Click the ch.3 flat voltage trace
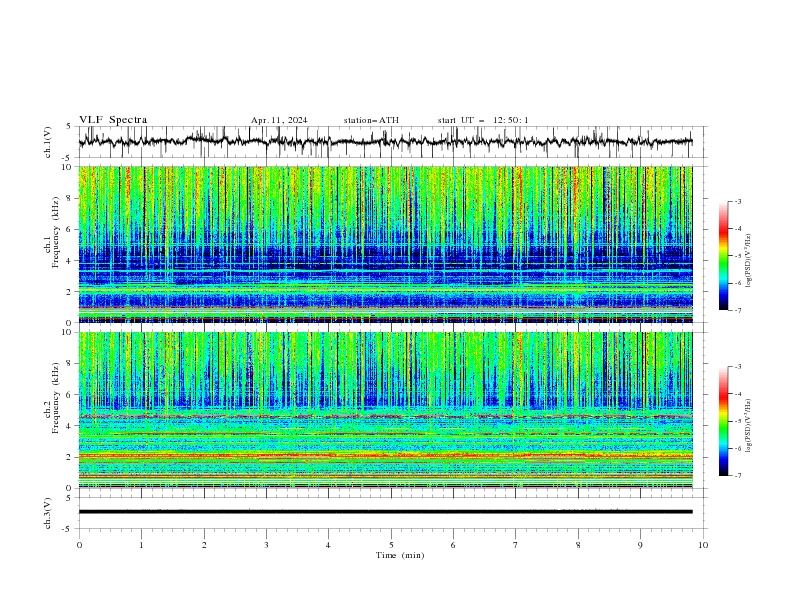The width and height of the screenshot is (792, 612). (385, 512)
